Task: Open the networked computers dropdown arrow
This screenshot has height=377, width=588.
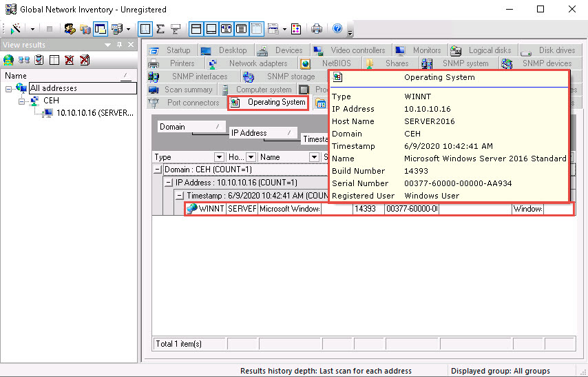Action: (128, 29)
